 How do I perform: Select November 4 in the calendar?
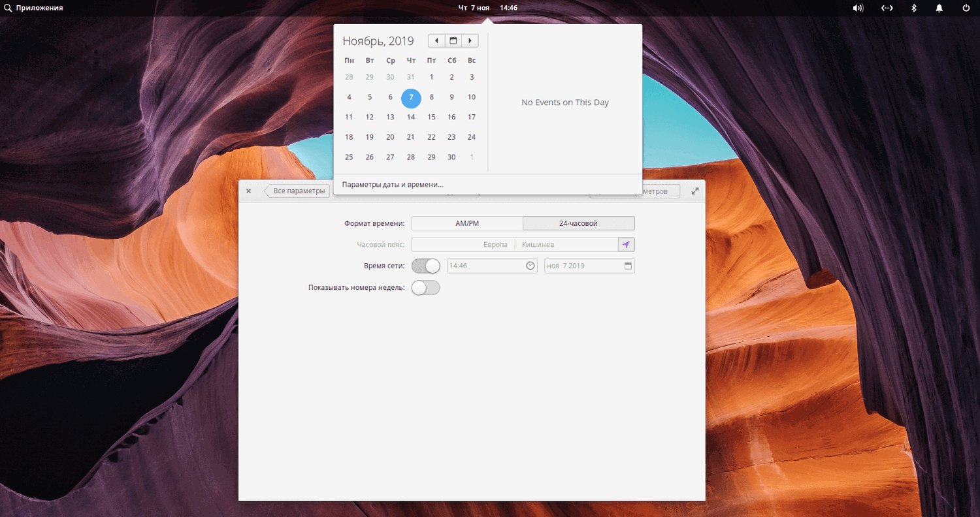click(x=349, y=97)
